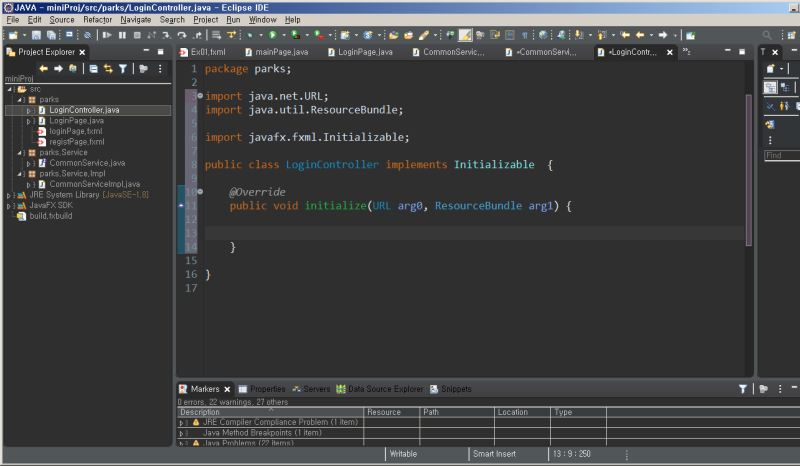Open the File menu

13,19
